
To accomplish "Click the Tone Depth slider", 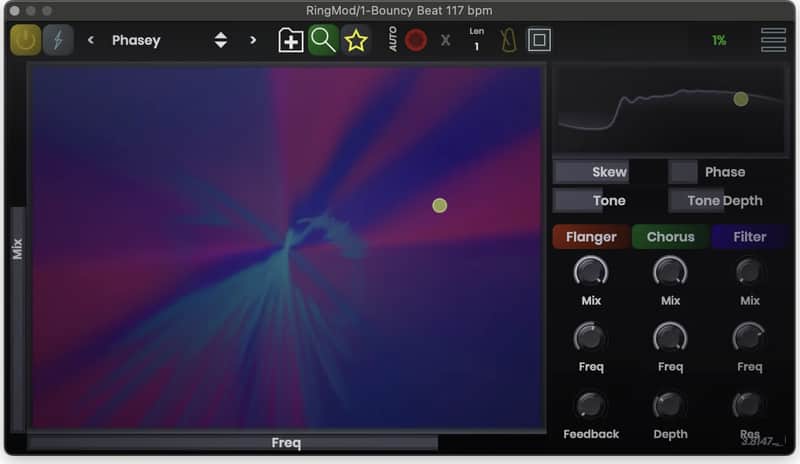I will click(x=726, y=201).
